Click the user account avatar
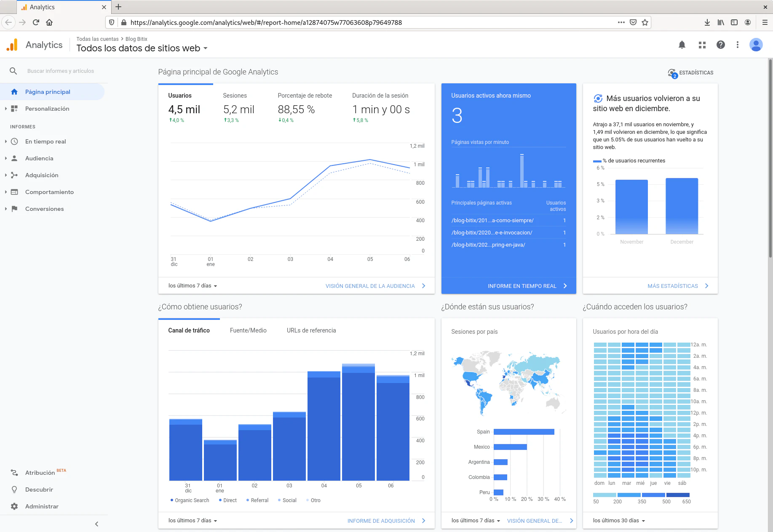The height and width of the screenshot is (532, 773). 756,45
